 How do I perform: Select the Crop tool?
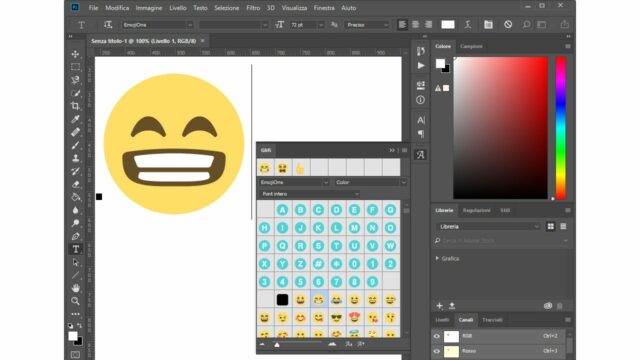75,106
